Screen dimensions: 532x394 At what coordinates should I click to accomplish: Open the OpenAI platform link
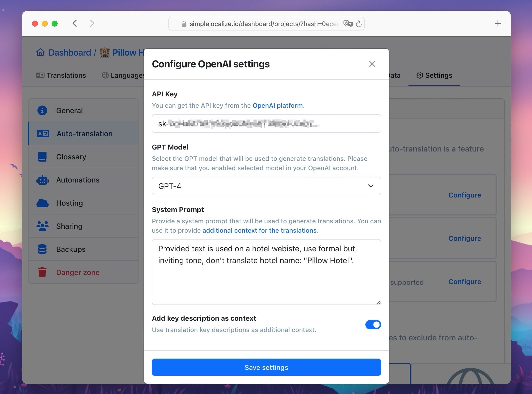tap(278, 106)
